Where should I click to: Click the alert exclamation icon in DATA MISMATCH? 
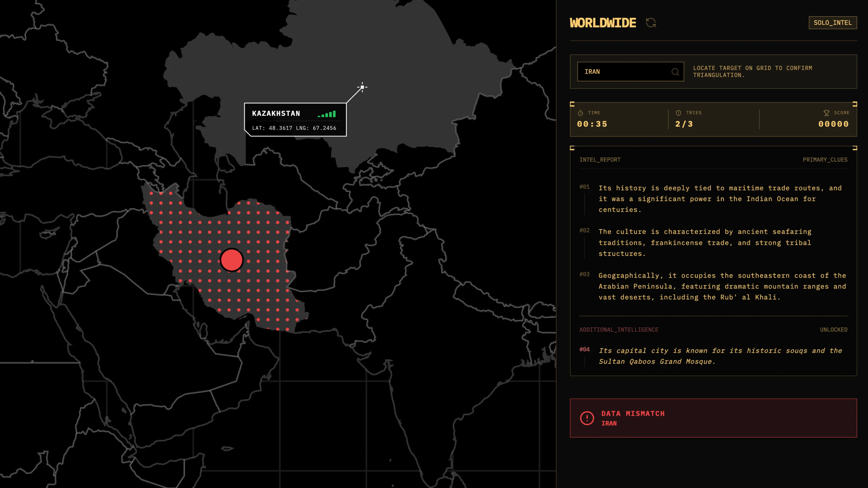click(x=587, y=418)
